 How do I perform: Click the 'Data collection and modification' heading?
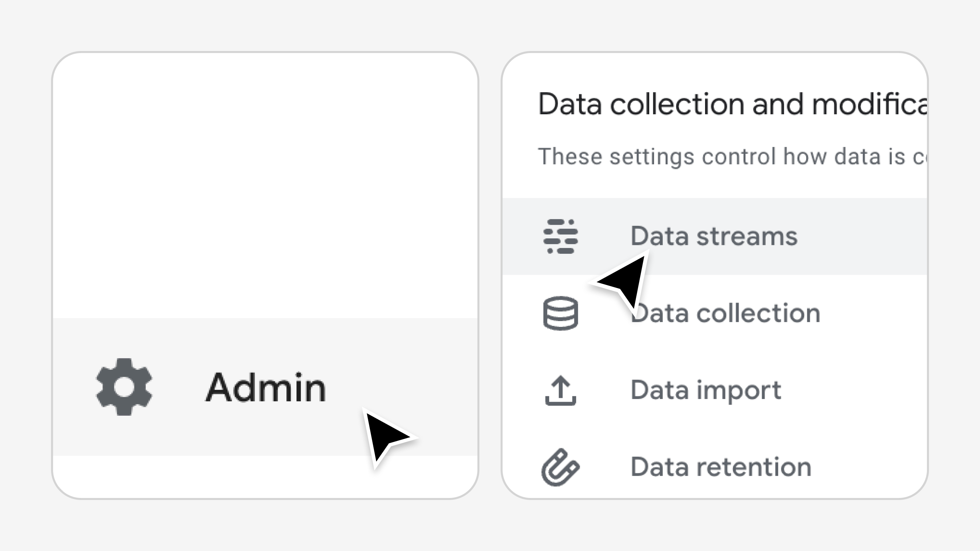coord(732,104)
